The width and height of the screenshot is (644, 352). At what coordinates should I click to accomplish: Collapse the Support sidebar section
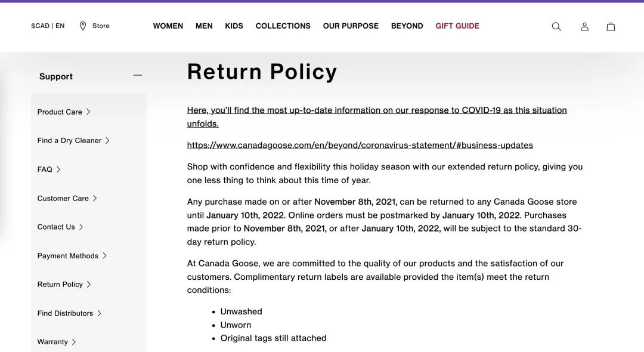138,76
